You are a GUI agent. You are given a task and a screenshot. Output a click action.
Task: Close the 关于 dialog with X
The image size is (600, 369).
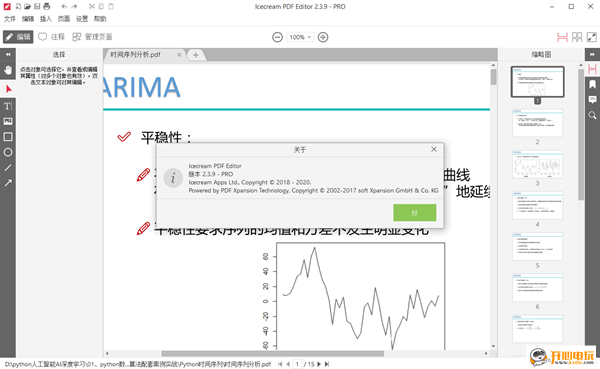(x=434, y=149)
